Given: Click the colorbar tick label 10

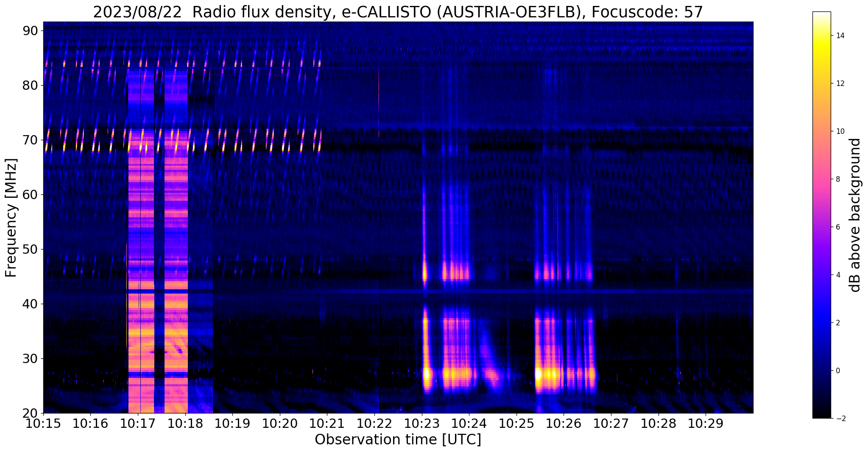Looking at the screenshot, I should tap(839, 131).
